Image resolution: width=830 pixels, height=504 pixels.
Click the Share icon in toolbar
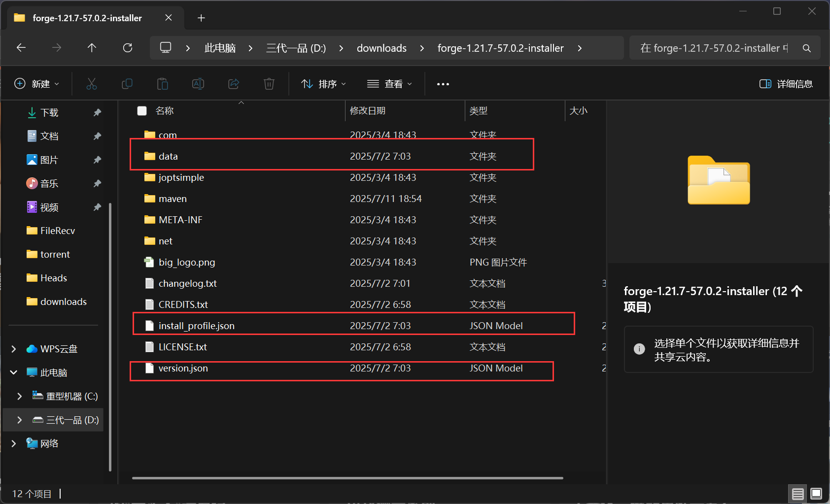[234, 84]
